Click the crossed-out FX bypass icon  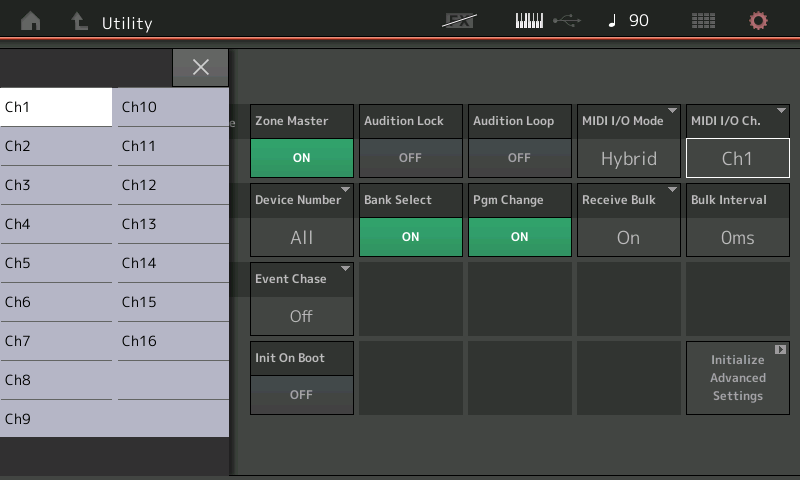[459, 21]
